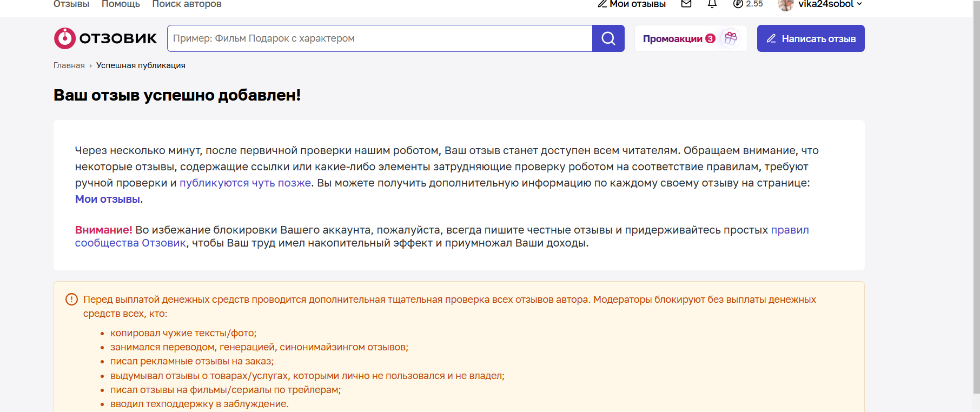Open the bold Мои отзывы link in text
This screenshot has width=980, height=412.
(108, 199)
